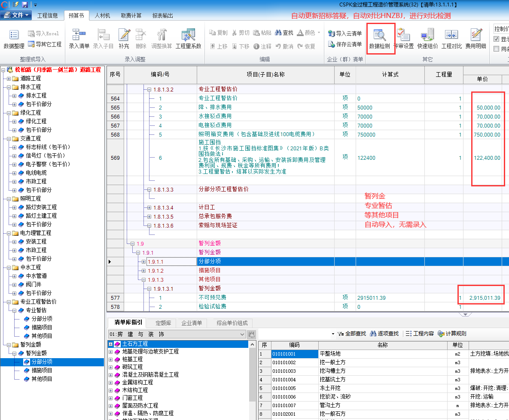Viewport: 509px width, 420px height.
Task: Select 路灯安装工程 tree item
Action: point(41,207)
